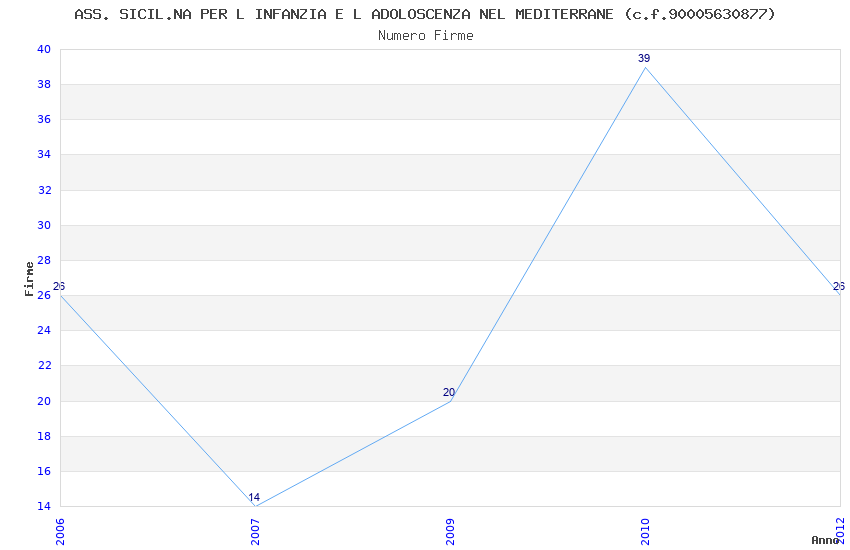Screen dimensions: 850x550
Task: Click the y-axis tick value 18
Action: 44,436
